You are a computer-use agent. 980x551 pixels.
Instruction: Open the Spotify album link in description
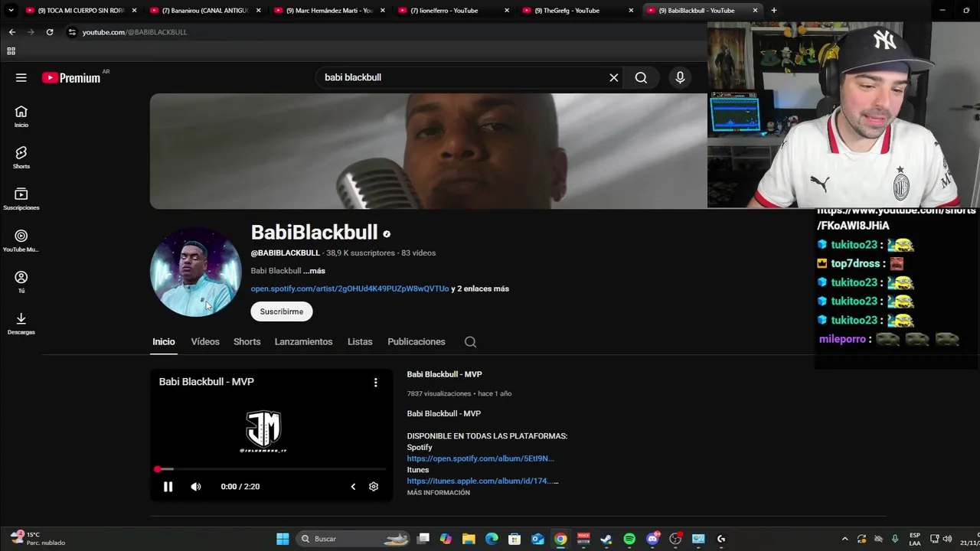coord(480,458)
